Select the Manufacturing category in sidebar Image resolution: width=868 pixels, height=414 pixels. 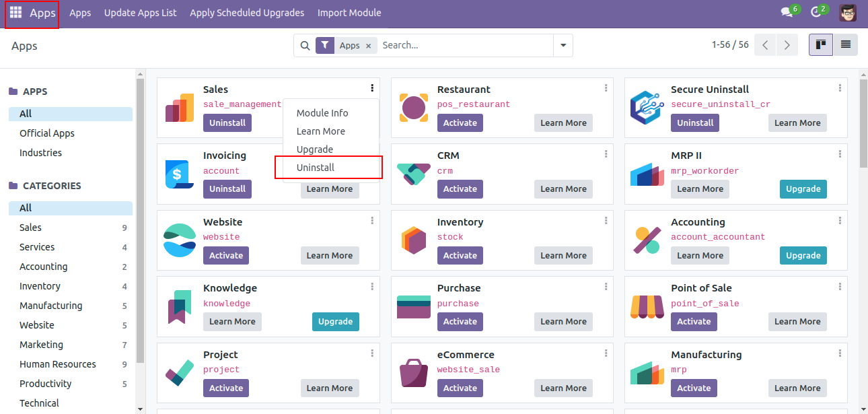point(71,306)
